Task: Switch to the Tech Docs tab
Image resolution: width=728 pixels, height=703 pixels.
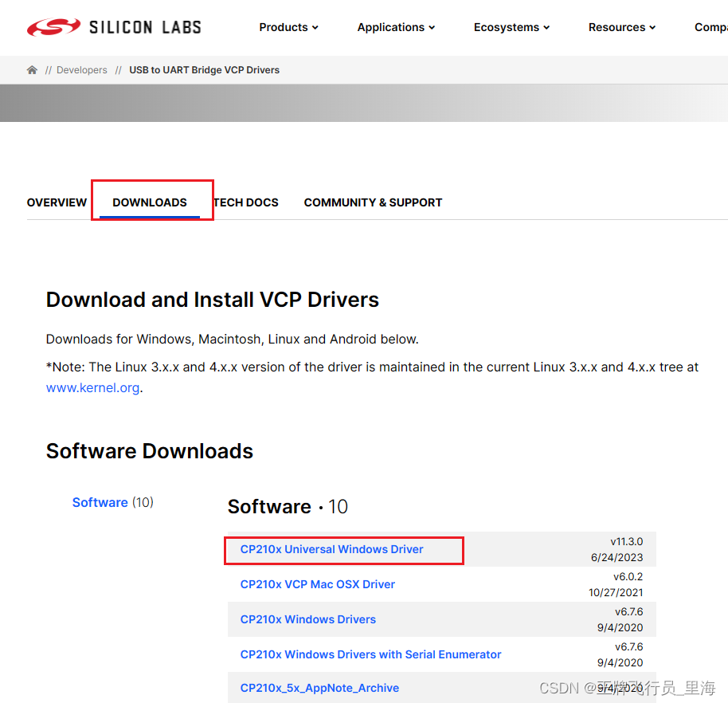Action: pyautogui.click(x=245, y=202)
